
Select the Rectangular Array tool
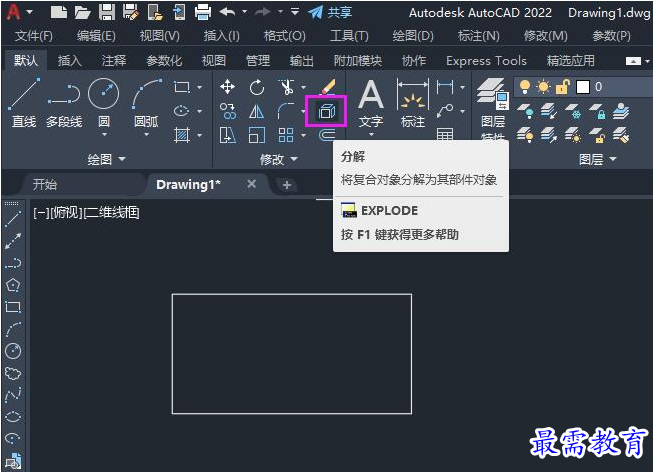pos(286,135)
